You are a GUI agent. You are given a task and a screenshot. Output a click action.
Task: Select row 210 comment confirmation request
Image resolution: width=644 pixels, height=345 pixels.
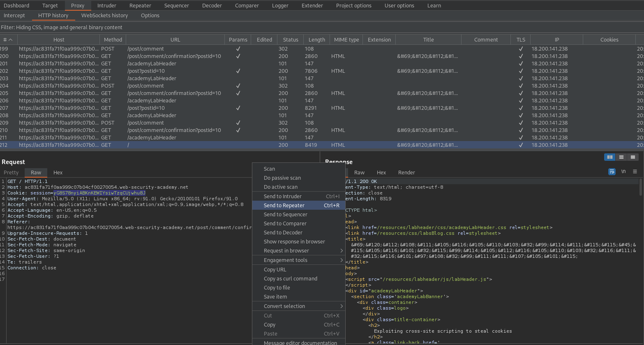(x=322, y=130)
